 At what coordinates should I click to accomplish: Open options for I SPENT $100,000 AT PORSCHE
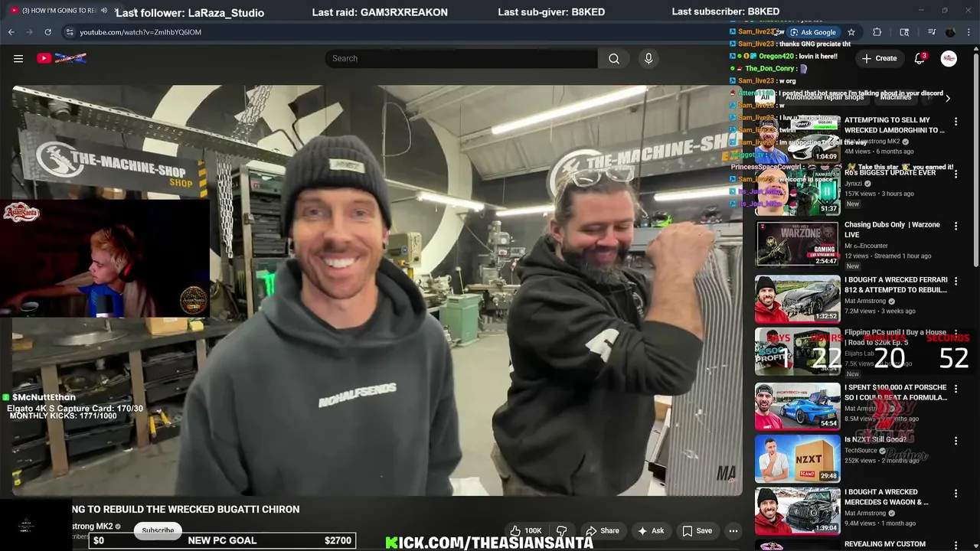[x=955, y=389]
